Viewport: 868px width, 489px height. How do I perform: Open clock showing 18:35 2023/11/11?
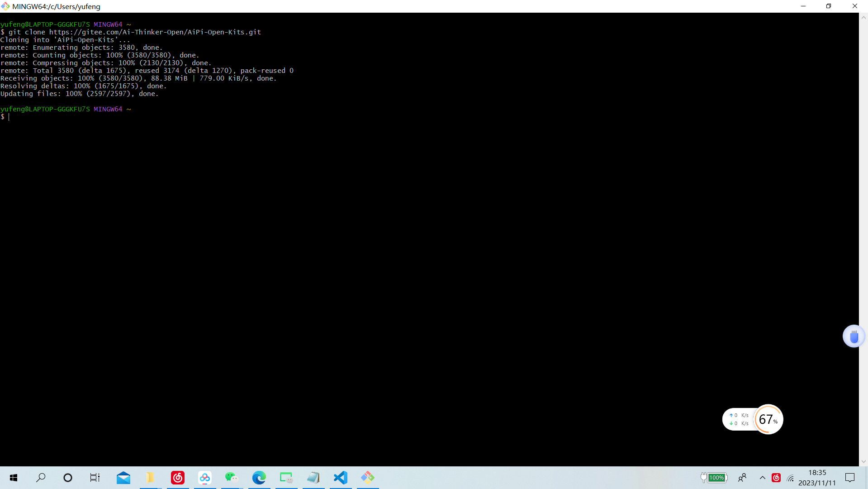coord(817,478)
